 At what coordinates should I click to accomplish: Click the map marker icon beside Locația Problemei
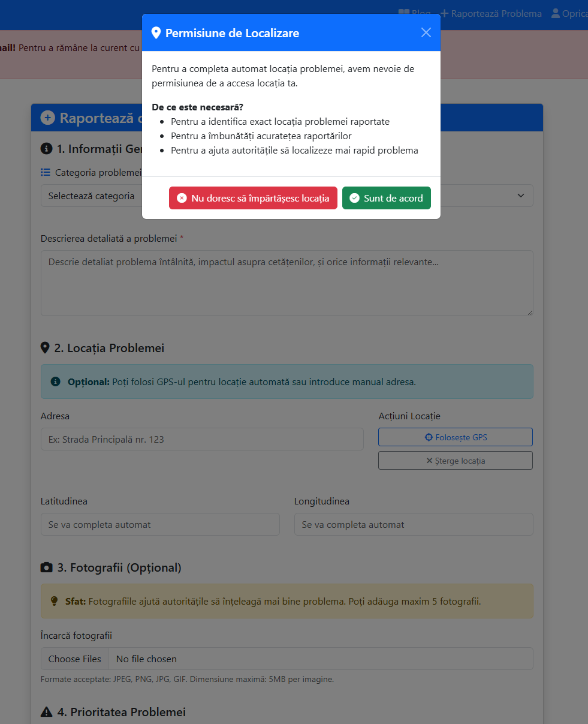point(45,348)
